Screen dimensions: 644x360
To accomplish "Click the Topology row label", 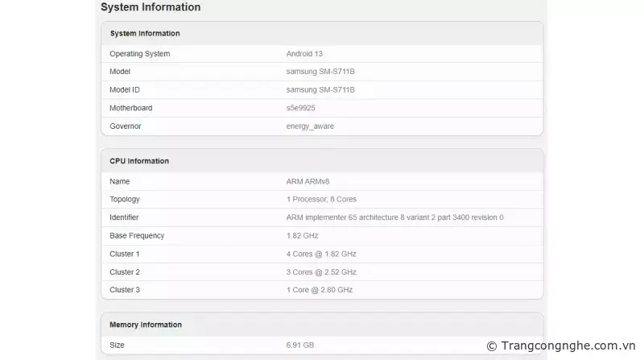I will [x=125, y=199].
